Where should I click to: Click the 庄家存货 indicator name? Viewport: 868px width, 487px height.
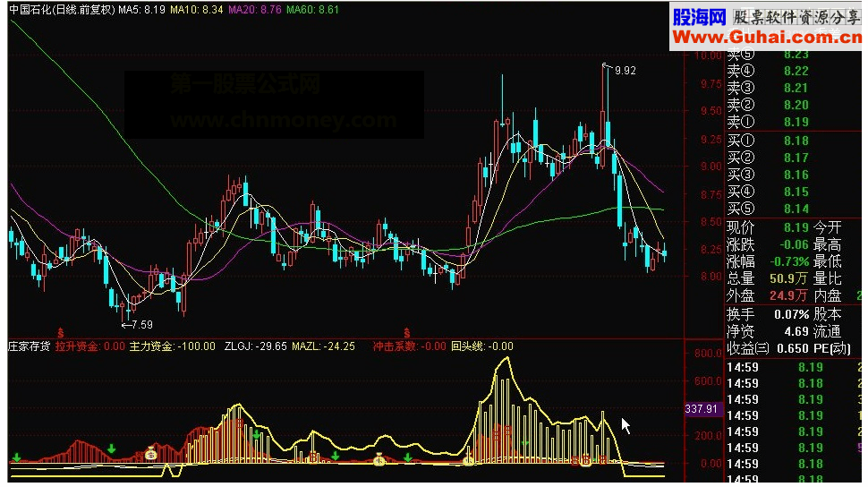(29, 346)
